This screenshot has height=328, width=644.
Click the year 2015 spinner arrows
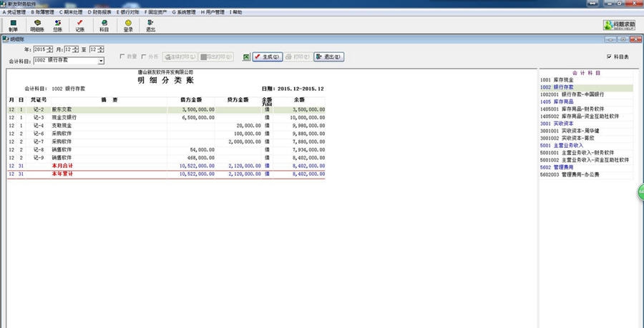coord(49,49)
